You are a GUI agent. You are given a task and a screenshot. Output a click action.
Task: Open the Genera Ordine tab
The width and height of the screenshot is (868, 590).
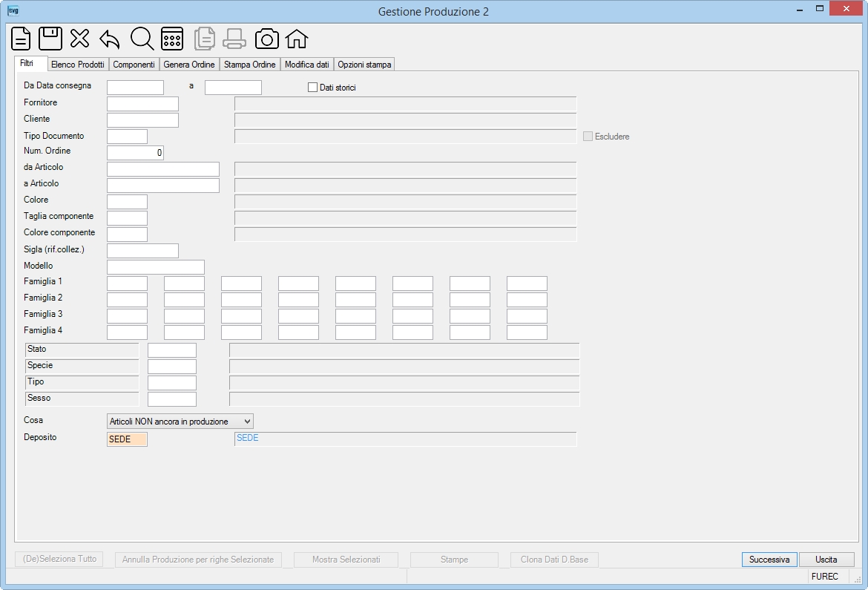189,65
